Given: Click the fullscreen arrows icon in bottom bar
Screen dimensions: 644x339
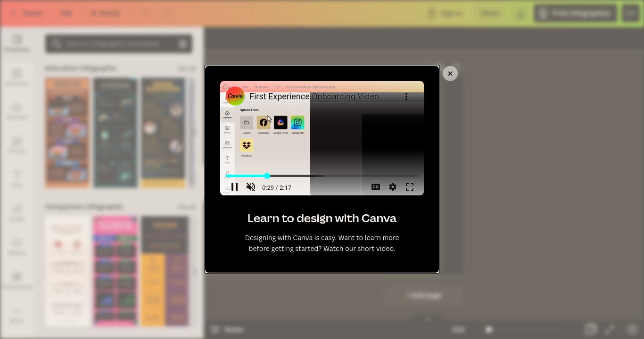Looking at the screenshot, I should pyautogui.click(x=610, y=330).
